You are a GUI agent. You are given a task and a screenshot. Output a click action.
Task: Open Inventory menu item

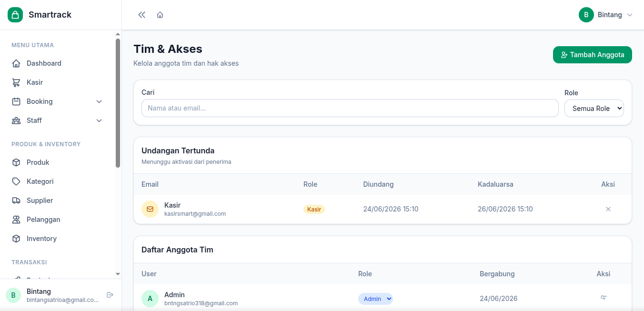[x=57, y=239]
